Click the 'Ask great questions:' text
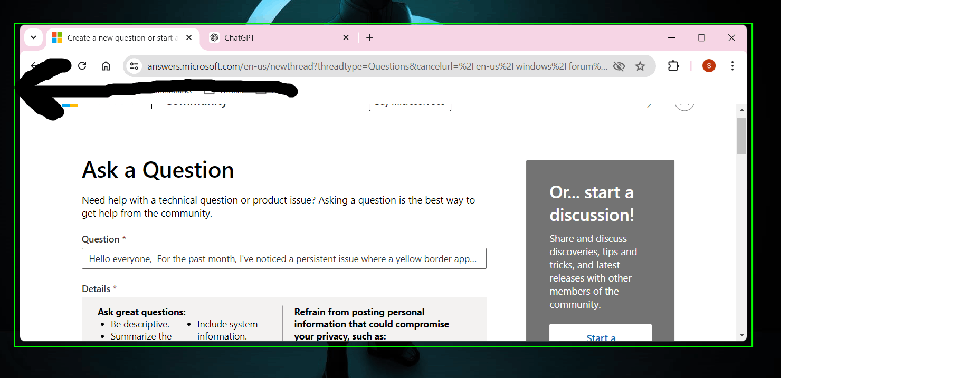Image resolution: width=980 pixels, height=387 pixels. (x=141, y=312)
